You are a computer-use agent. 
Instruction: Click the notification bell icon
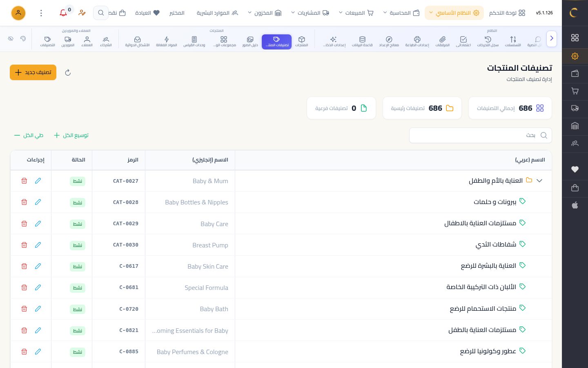point(63,13)
